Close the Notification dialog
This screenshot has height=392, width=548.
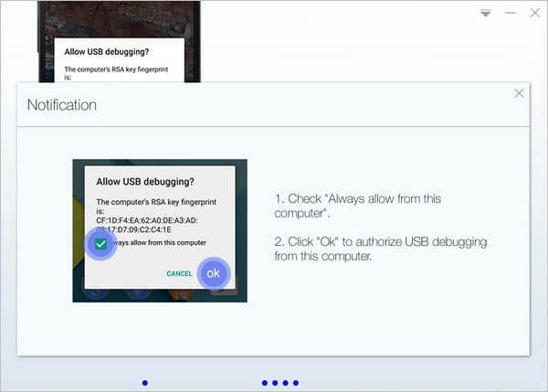[519, 93]
